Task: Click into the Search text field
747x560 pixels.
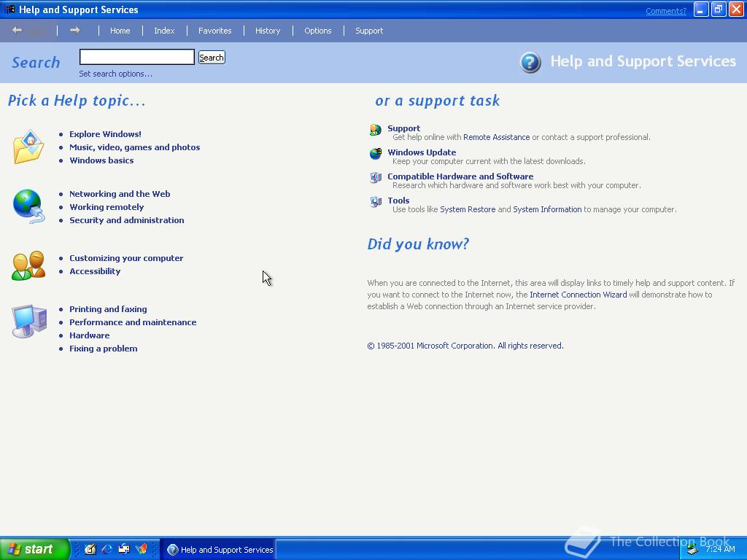Action: 136,57
